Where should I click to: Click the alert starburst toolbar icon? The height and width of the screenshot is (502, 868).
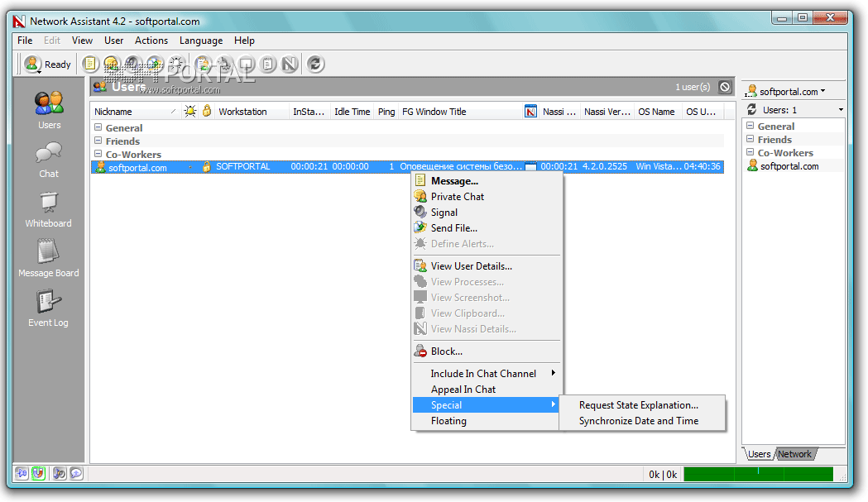[176, 65]
